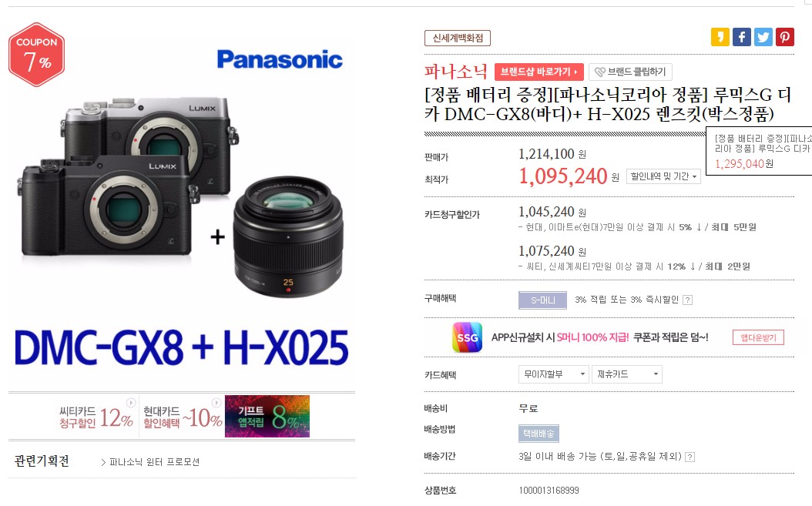Screen dimensions: 812x506
Task: Go to 브랜드샵 바로가기 button
Action: pos(539,72)
